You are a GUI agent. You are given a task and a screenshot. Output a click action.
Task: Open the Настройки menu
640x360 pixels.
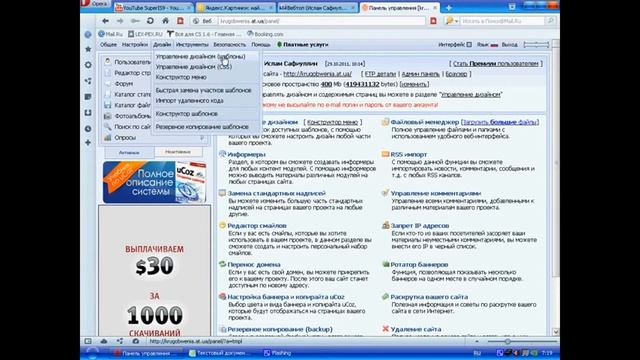tap(135, 44)
